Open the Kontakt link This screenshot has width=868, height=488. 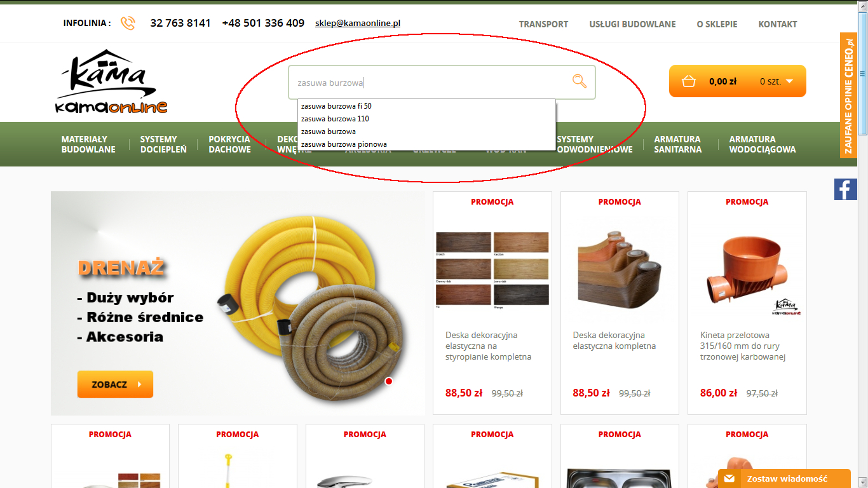777,24
